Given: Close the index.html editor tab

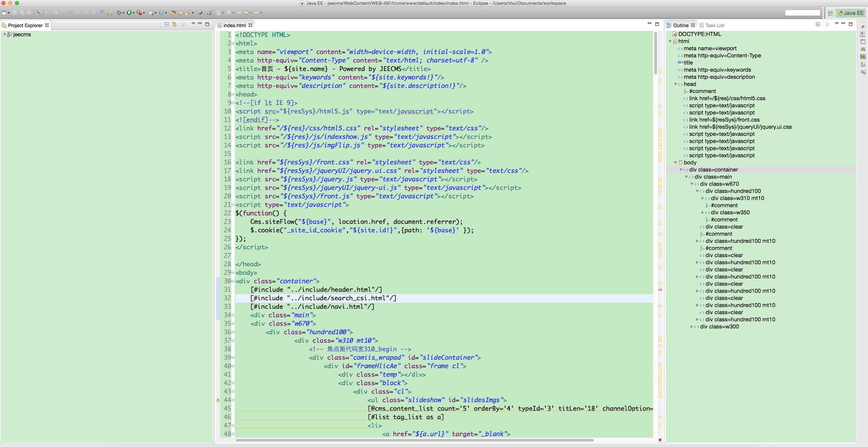Looking at the screenshot, I should tap(250, 25).
